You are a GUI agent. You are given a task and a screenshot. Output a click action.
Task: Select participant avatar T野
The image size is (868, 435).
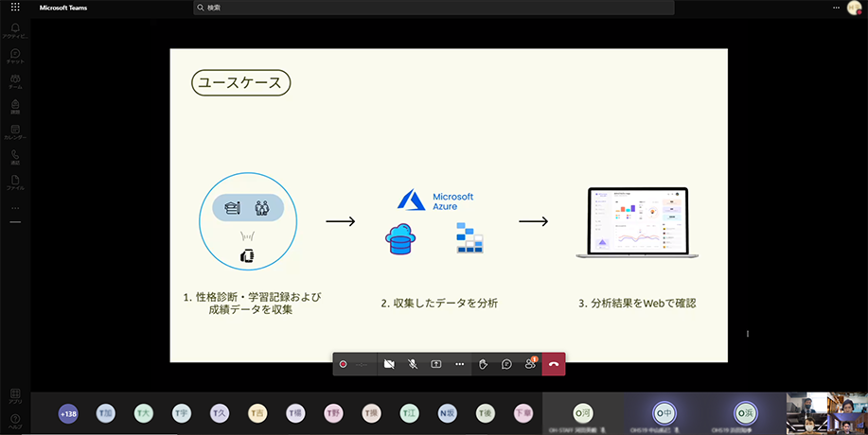tap(334, 413)
